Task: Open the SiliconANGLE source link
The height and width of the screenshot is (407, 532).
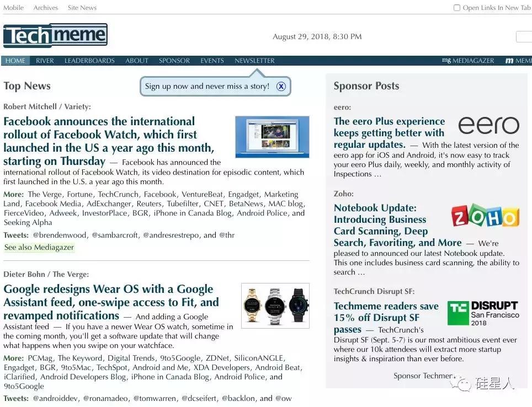Action: [258, 358]
